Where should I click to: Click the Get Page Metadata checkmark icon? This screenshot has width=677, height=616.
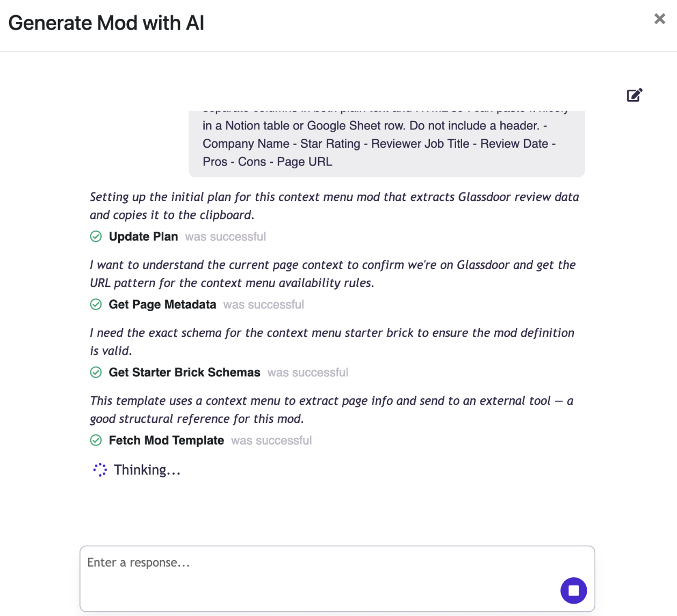[96, 304]
